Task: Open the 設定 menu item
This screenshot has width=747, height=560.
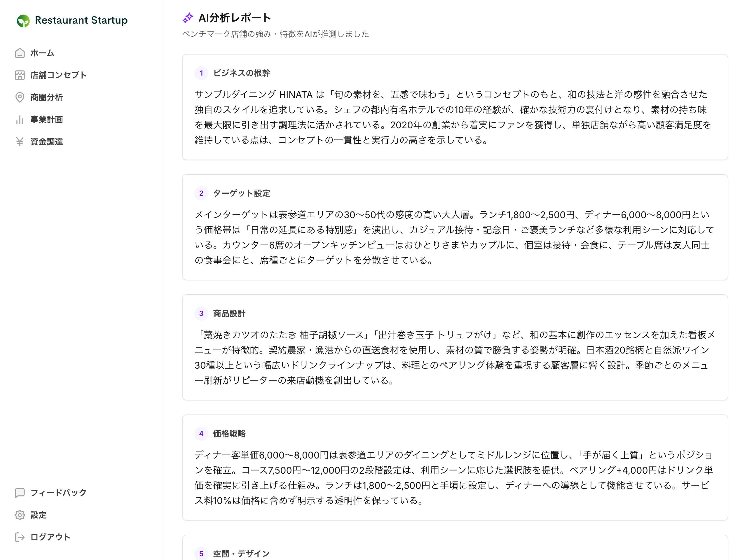Action: [39, 515]
